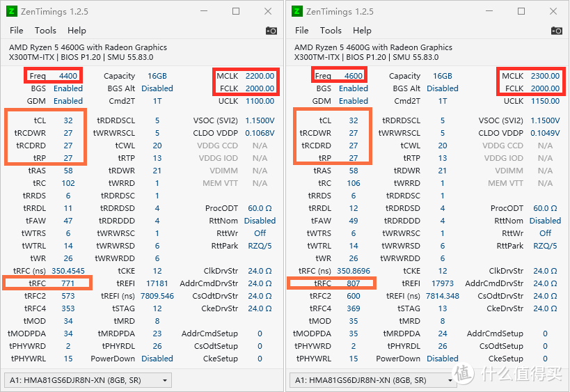Viewport: 570px width, 392px height.
Task: Click the ZenTimings logo in the left title bar
Action: (x=12, y=11)
